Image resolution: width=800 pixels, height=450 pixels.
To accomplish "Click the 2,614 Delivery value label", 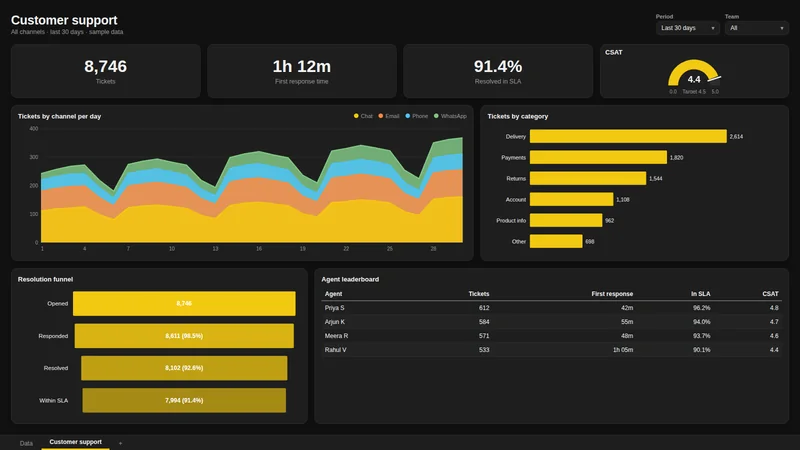I will [736, 137].
